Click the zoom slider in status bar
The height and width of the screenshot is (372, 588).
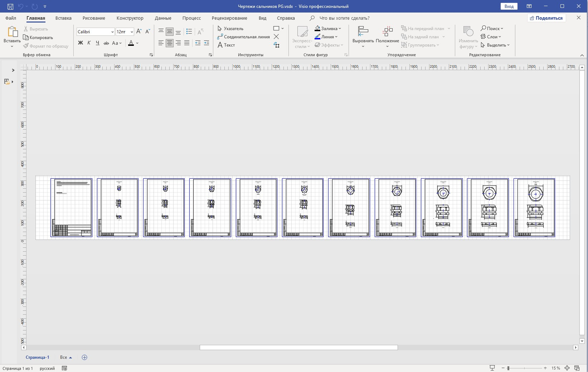click(x=508, y=368)
